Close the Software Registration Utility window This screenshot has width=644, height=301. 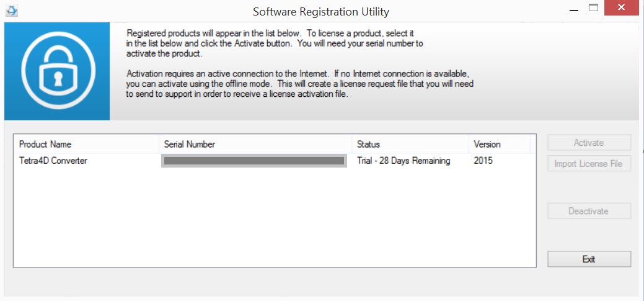pos(622,8)
